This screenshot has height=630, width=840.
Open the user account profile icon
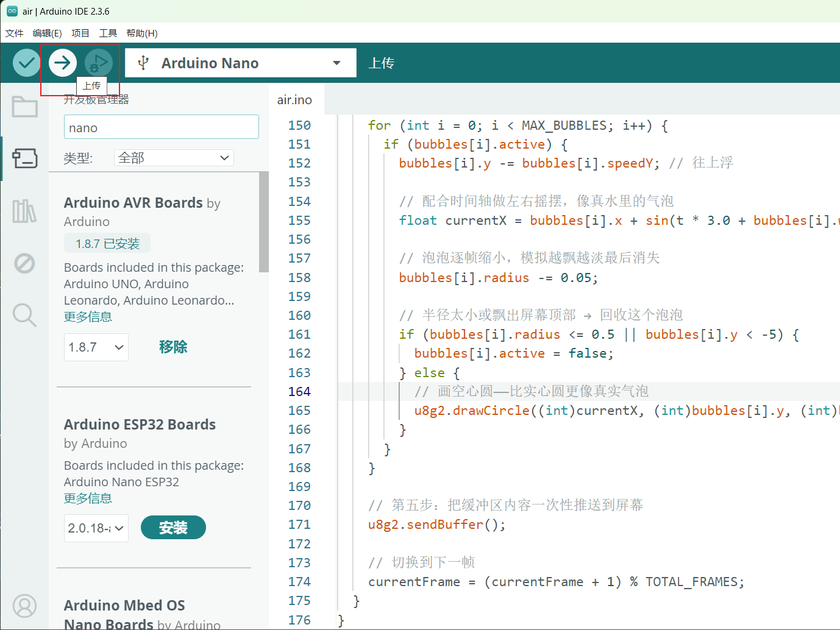(x=24, y=606)
